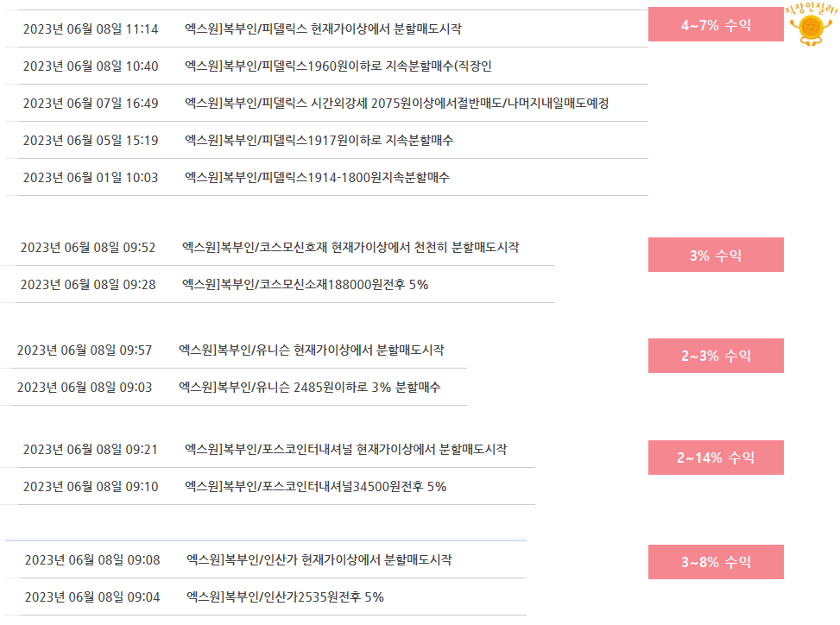Select the 3~8% 수익 badge

tap(716, 562)
